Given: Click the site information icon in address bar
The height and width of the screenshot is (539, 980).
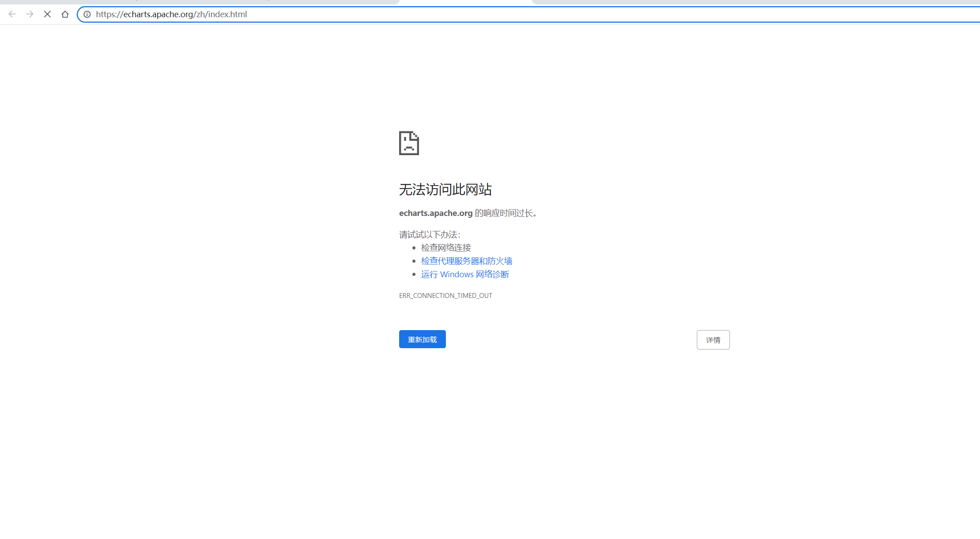Looking at the screenshot, I should click(x=87, y=15).
